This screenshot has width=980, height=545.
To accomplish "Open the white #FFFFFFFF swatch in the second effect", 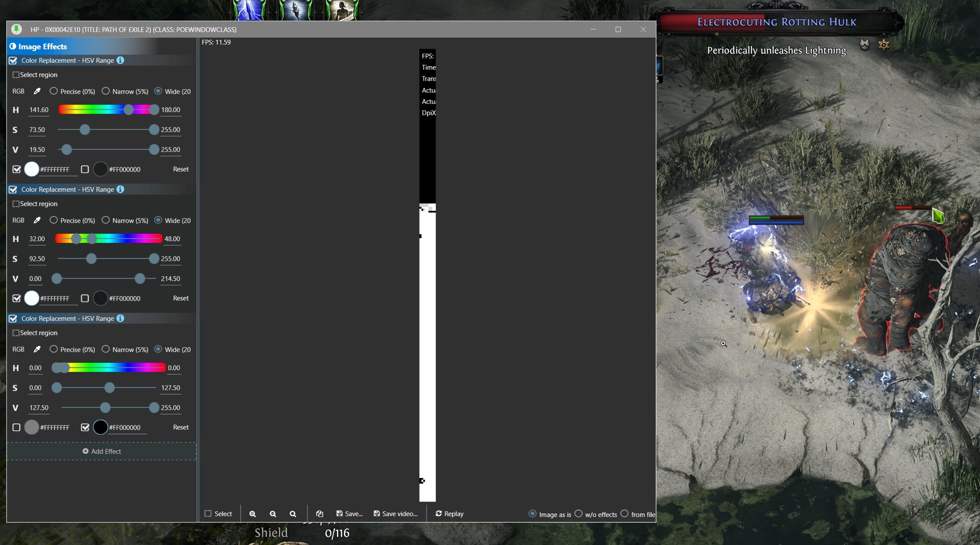I will point(31,298).
